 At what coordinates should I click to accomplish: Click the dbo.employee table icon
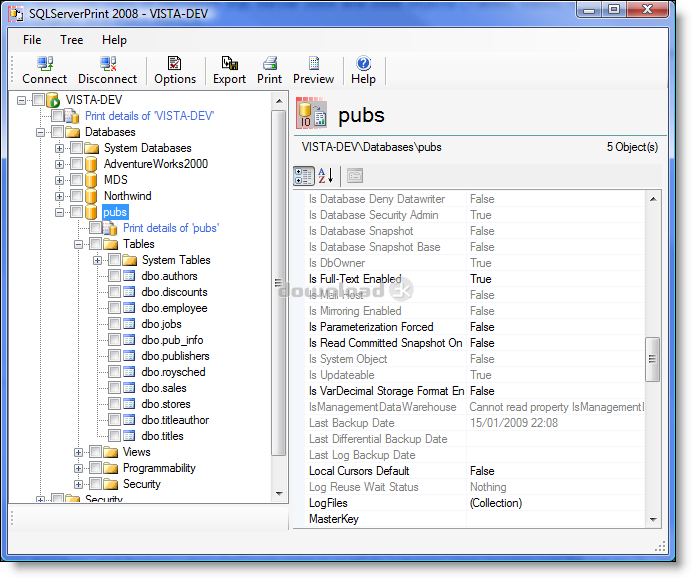pyautogui.click(x=129, y=308)
